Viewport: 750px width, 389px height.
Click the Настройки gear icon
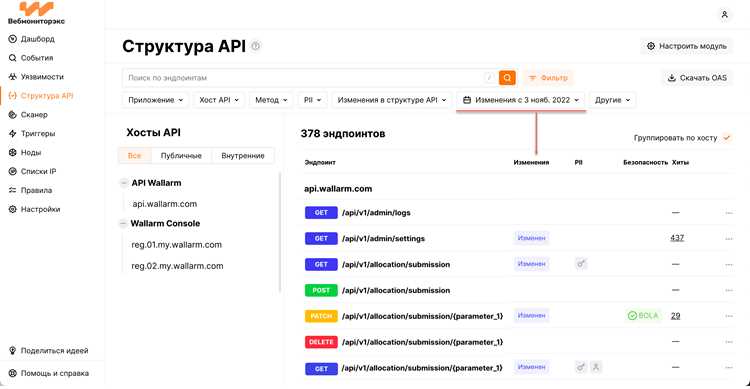tap(12, 209)
